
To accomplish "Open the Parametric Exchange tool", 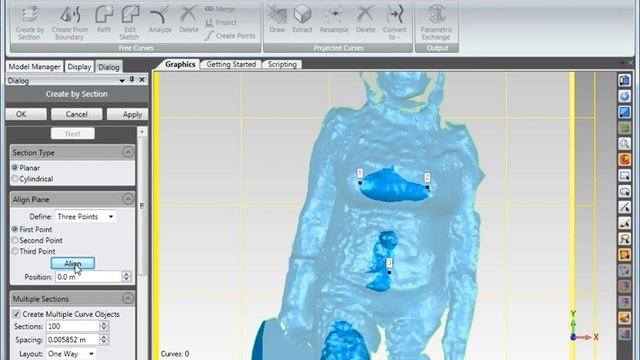I will [436, 22].
